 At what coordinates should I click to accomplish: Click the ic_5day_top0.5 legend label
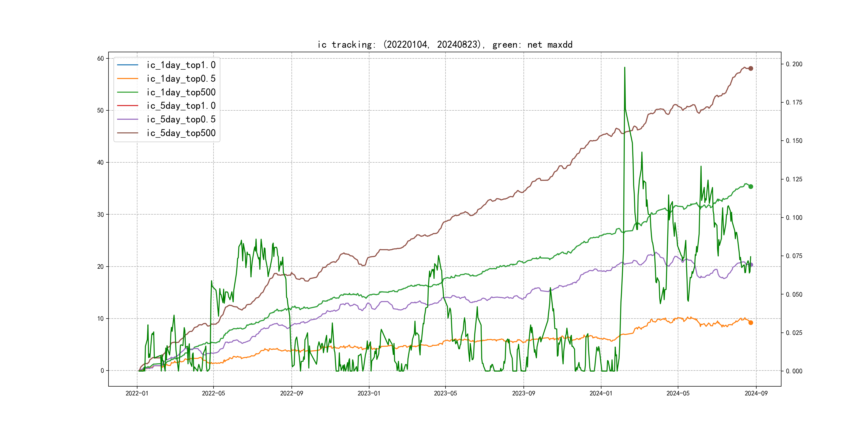181,119
